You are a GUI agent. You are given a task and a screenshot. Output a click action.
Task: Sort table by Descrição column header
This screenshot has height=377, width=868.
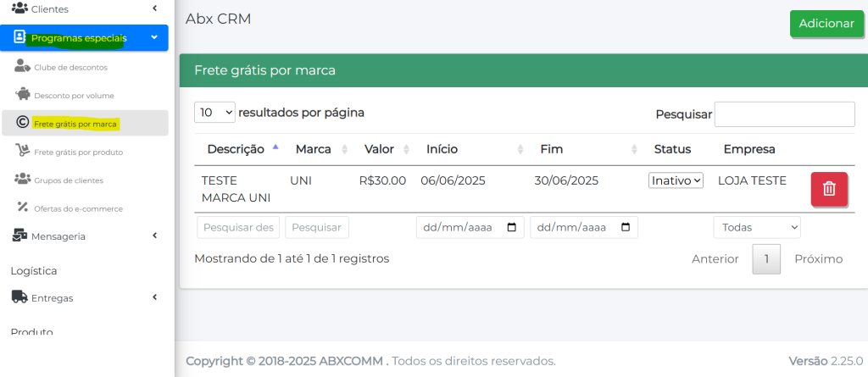click(236, 149)
